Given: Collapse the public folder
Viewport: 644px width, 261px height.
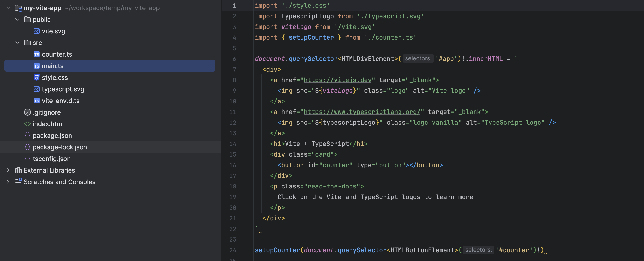Looking at the screenshot, I should [x=17, y=20].
